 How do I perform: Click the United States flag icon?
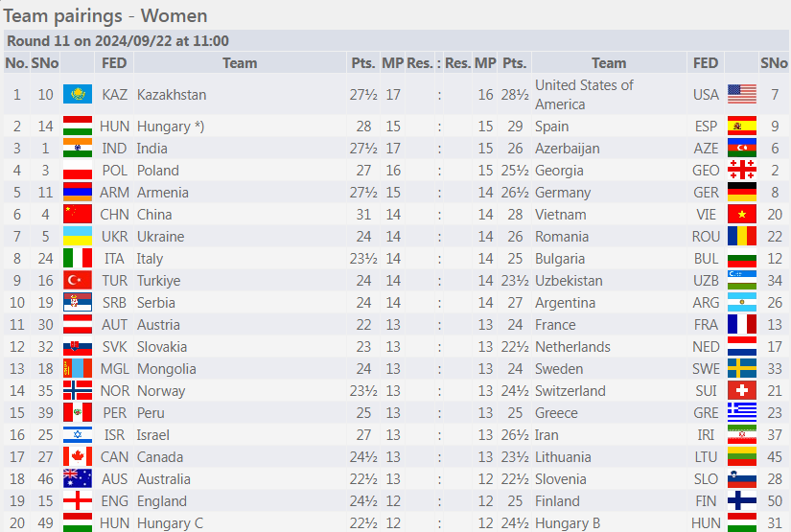coord(741,94)
